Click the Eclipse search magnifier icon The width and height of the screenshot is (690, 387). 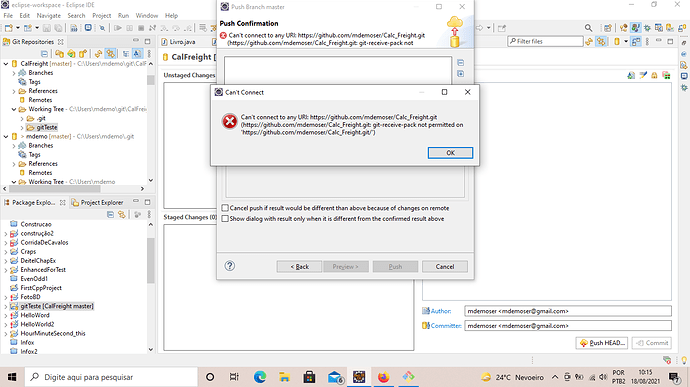coord(588,28)
